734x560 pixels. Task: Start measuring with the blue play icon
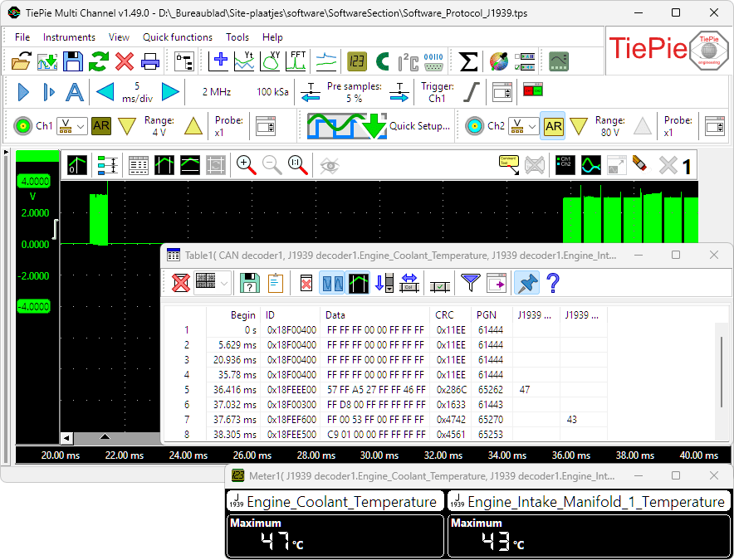click(23, 92)
